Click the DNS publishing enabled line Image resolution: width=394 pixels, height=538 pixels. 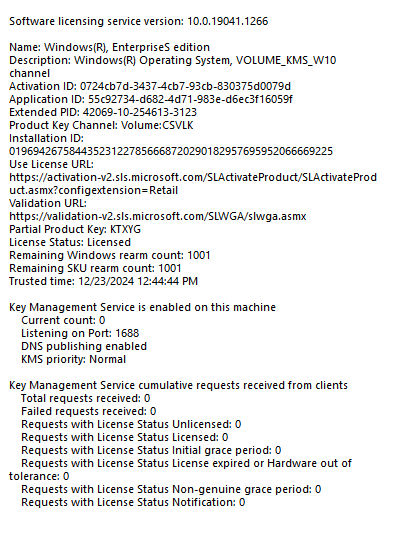coord(84,346)
